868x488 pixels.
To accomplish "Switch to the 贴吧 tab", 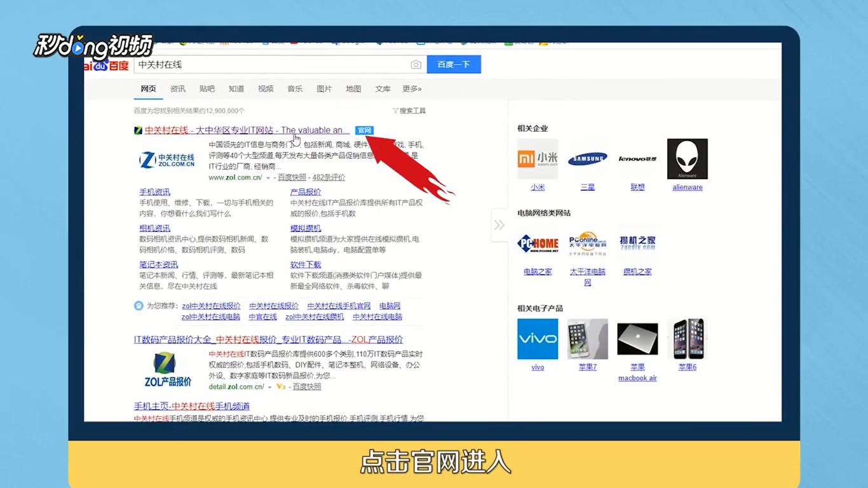I will [x=207, y=89].
